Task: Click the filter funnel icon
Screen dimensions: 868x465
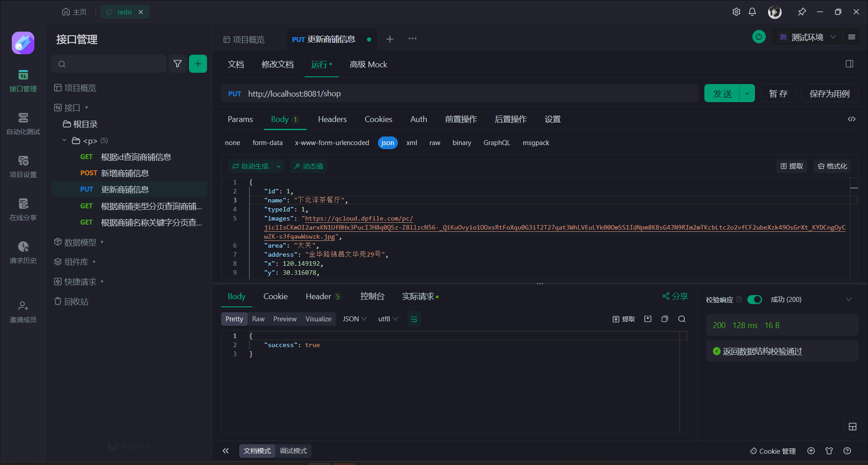Action: pyautogui.click(x=178, y=64)
